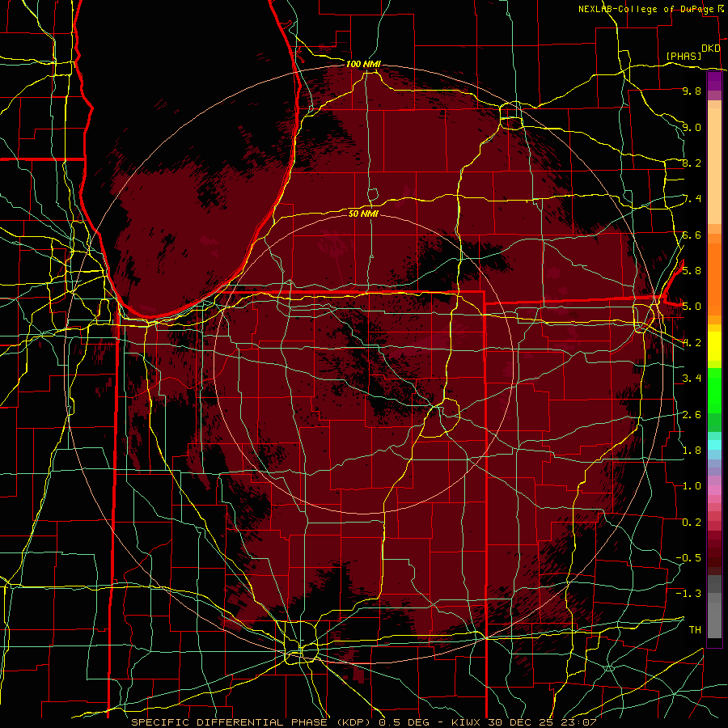Click the 5.8 scale value
Screen dimensions: 728x728
692,270
